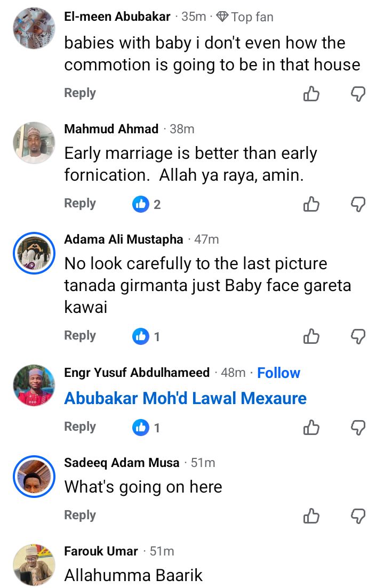This screenshot has height=588, width=384.
Task: Thumbs down Sadeeq Adam Musa's comment
Action: coord(358,515)
